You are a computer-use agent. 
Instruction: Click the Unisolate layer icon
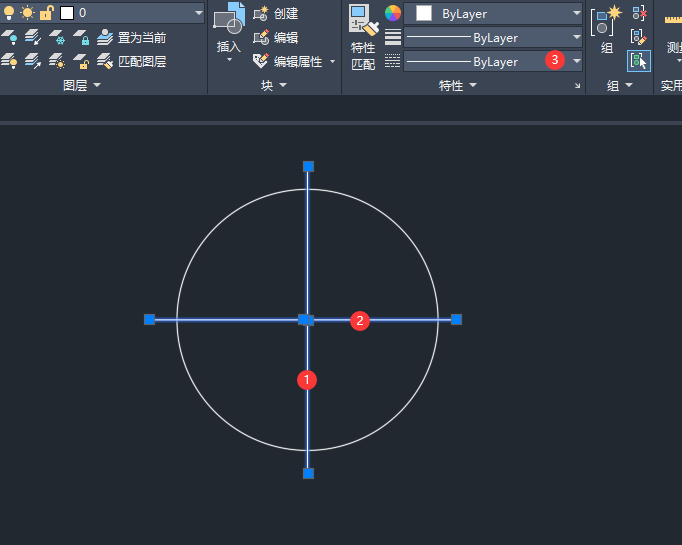[33, 61]
